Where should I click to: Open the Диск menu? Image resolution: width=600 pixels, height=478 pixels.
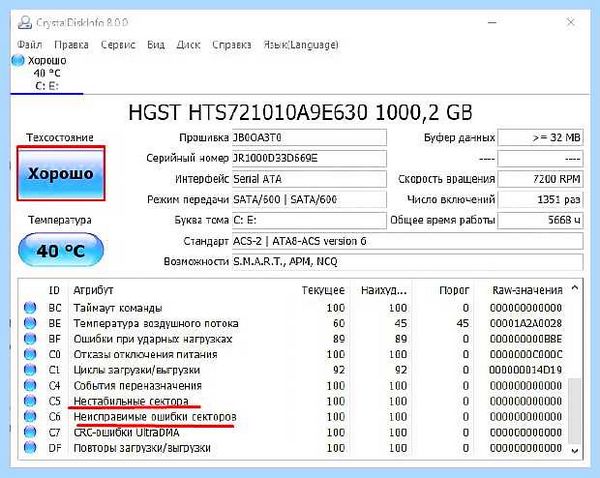(x=188, y=45)
